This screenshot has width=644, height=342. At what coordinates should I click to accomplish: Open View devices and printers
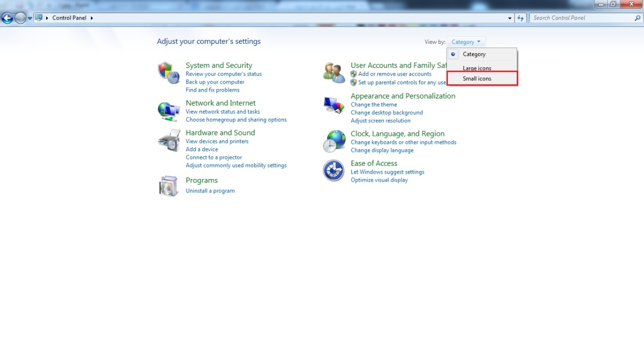[x=217, y=141]
